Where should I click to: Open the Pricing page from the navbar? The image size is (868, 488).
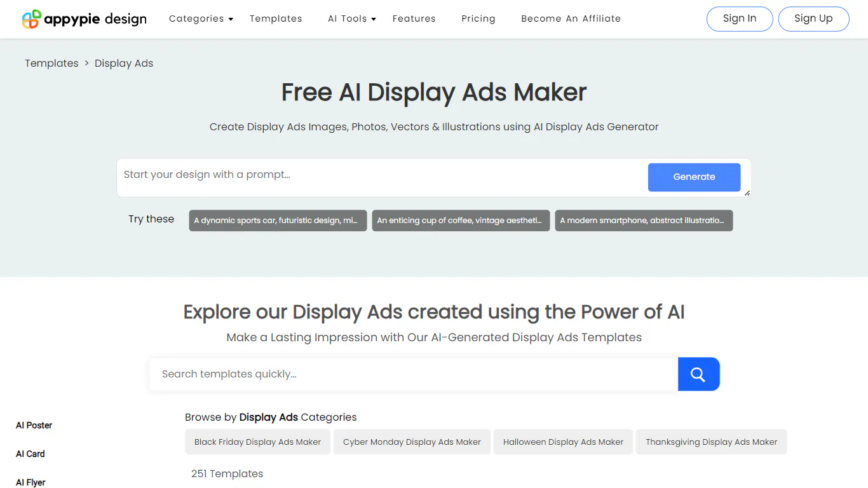click(x=478, y=19)
